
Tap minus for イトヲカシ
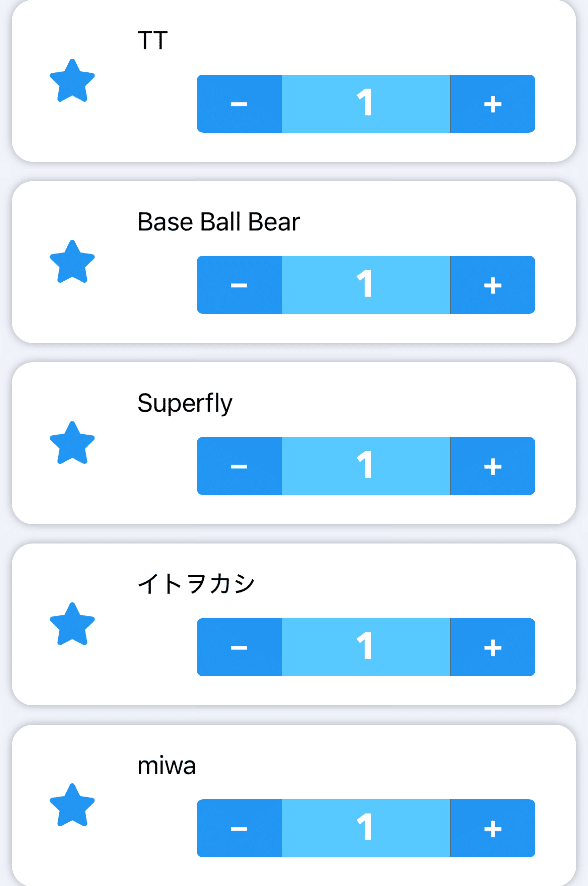pos(239,647)
